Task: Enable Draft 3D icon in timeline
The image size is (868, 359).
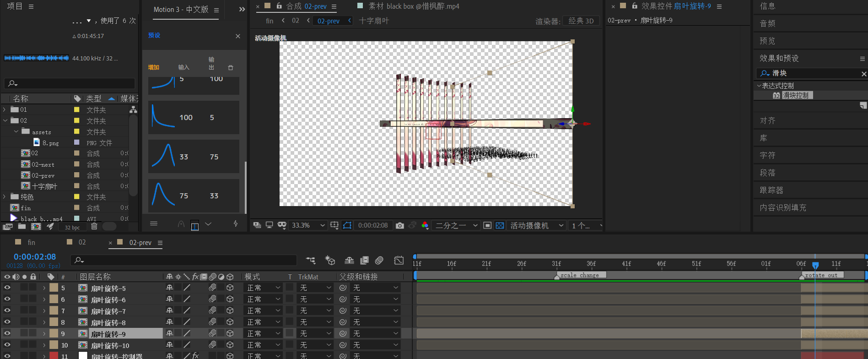Action: 330,261
